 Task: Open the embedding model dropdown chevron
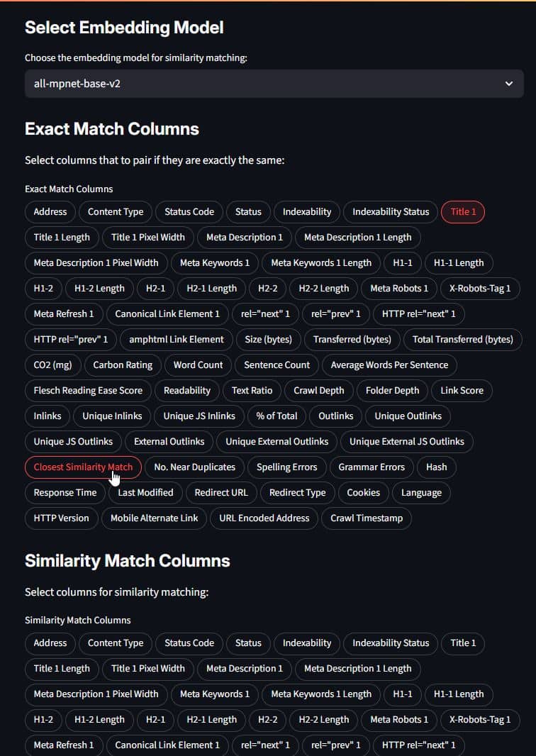pos(509,84)
